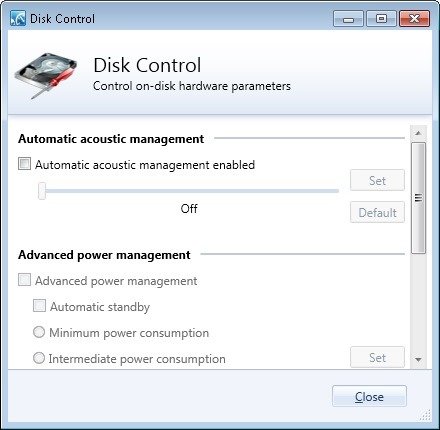This screenshot has height=430, width=440.
Task: Click the acoustic management slider handle
Action: click(x=42, y=191)
